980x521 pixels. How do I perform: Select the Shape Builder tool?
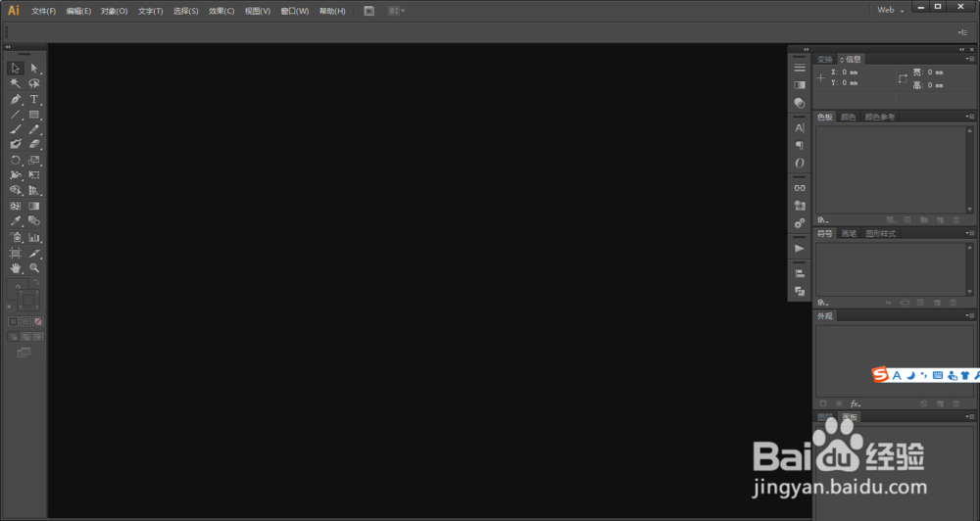16,191
